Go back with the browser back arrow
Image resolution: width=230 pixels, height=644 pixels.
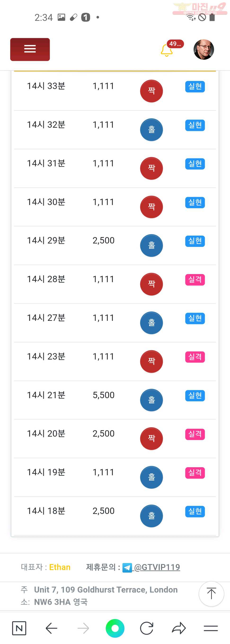[52, 628]
